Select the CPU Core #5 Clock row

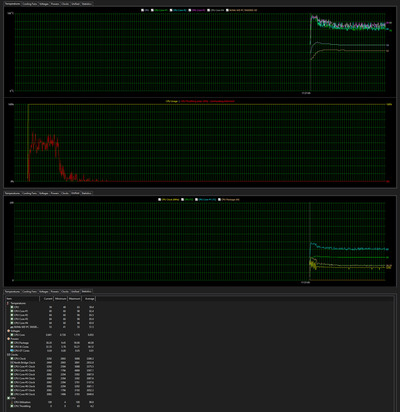pyautogui.click(x=52, y=382)
